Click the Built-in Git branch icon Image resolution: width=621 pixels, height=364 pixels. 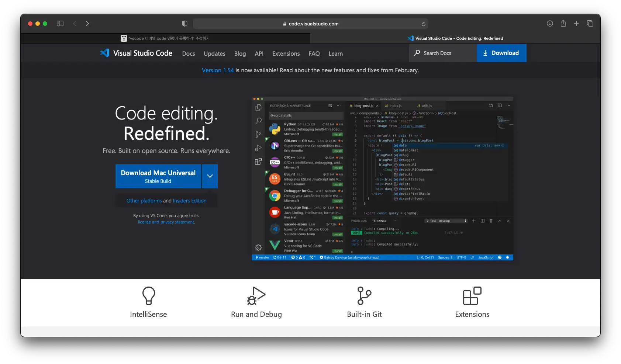tap(364, 296)
